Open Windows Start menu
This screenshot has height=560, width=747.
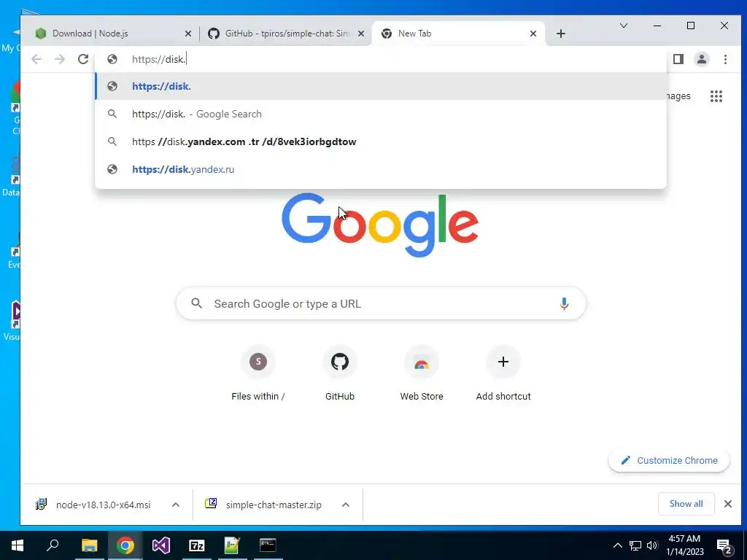[18, 545]
